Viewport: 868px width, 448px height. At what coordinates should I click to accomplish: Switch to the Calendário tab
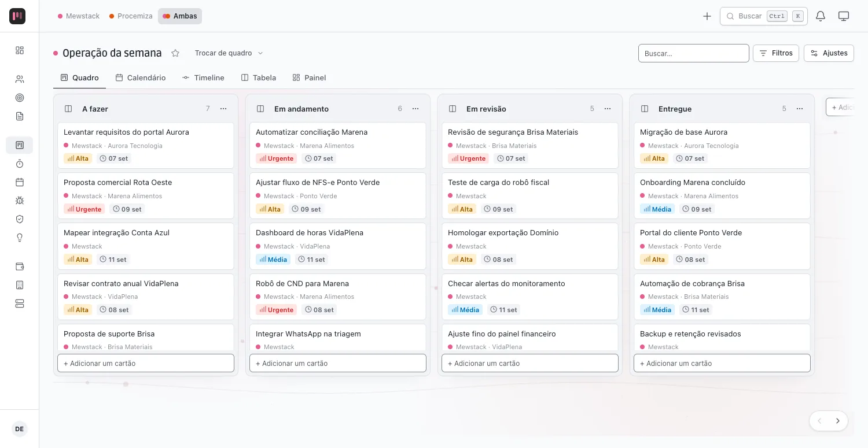141,77
